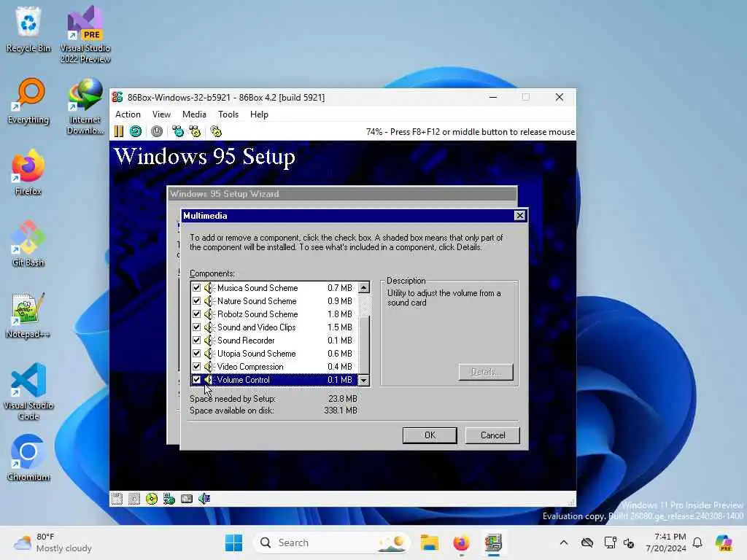Open Firefox from the taskbar
The width and height of the screenshot is (747, 560).
click(x=461, y=542)
